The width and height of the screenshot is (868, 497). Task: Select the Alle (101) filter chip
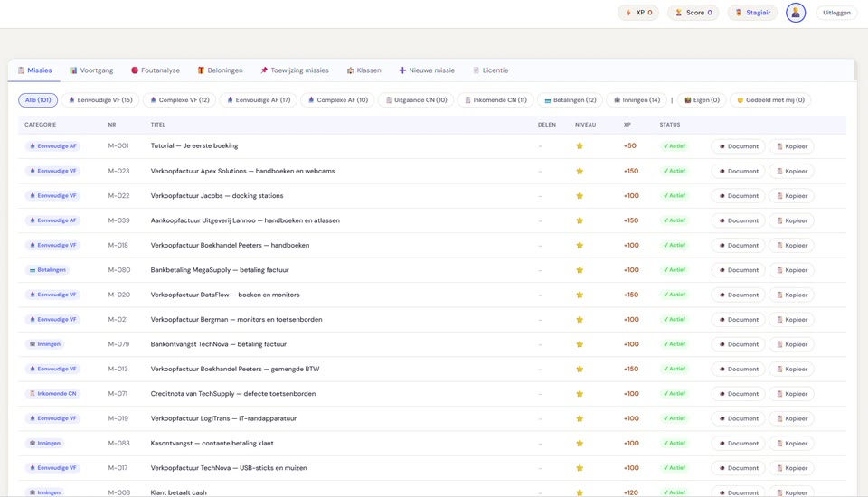(38, 100)
